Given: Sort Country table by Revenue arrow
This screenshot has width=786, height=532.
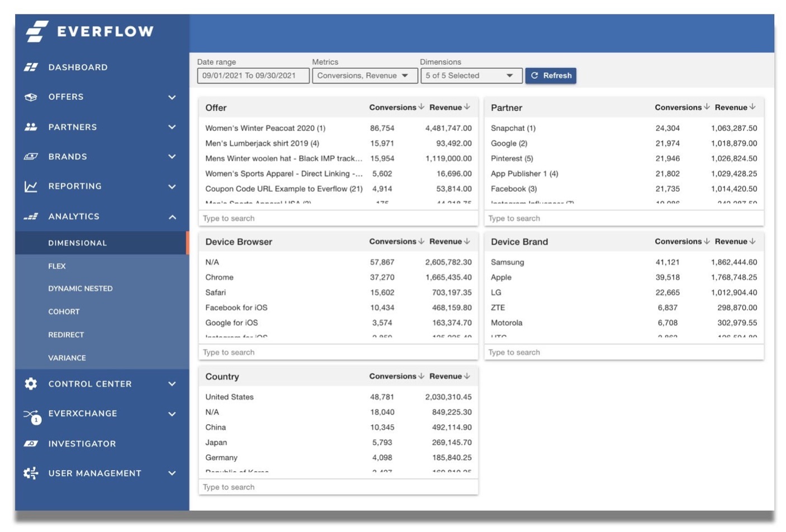Looking at the screenshot, I should (x=467, y=376).
